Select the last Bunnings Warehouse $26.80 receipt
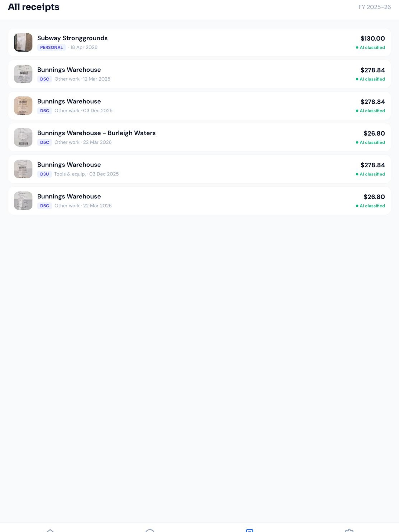 click(x=199, y=201)
